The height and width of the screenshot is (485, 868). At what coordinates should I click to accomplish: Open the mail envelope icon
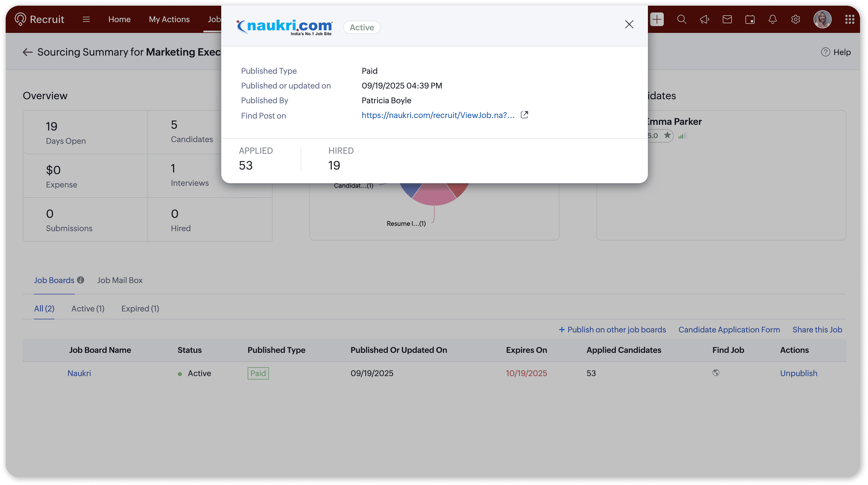[727, 19]
